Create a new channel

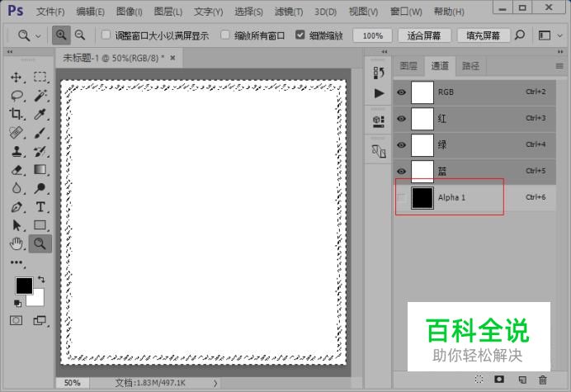pos(522,380)
